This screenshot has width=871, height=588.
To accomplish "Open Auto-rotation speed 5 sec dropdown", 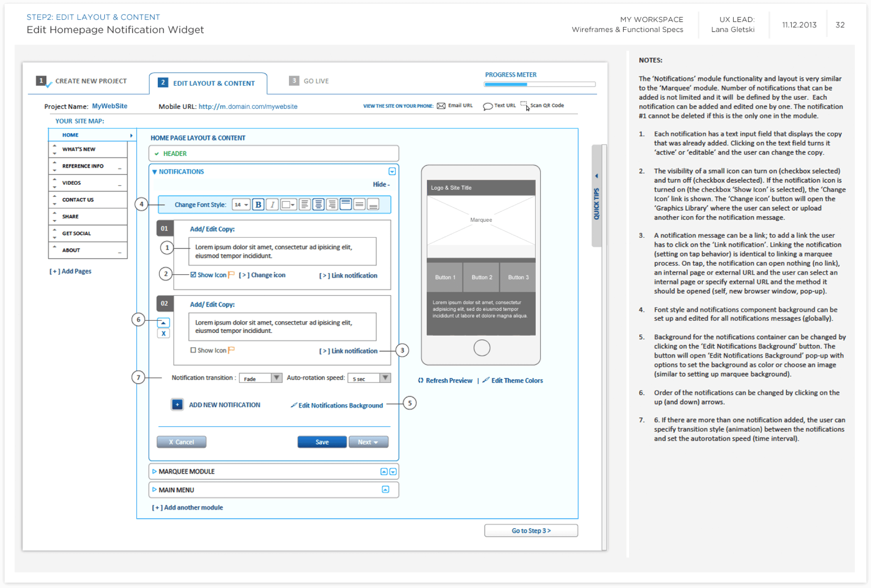I will [385, 378].
